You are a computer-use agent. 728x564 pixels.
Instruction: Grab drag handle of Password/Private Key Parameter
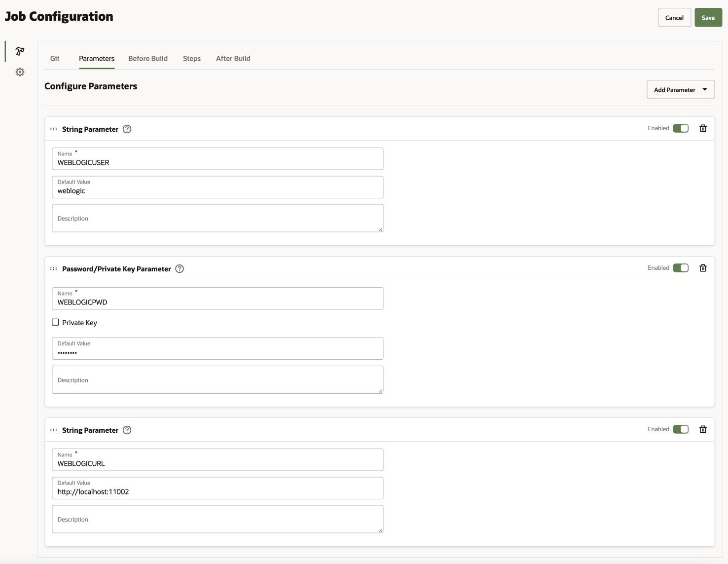click(53, 269)
